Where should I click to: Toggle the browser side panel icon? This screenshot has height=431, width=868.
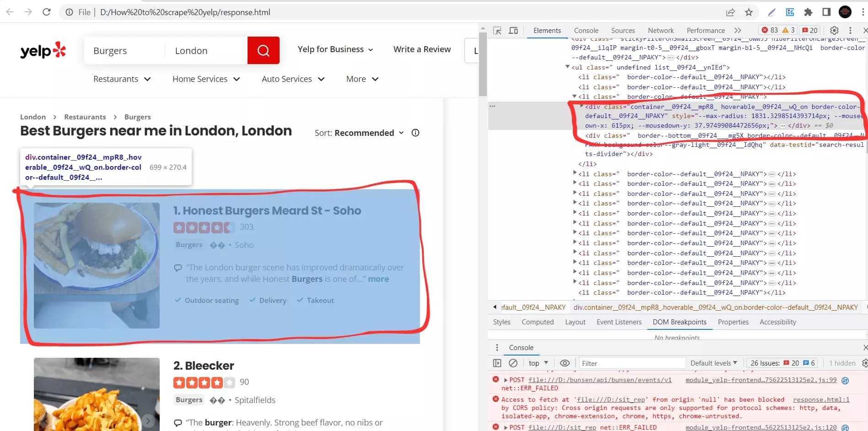point(826,12)
